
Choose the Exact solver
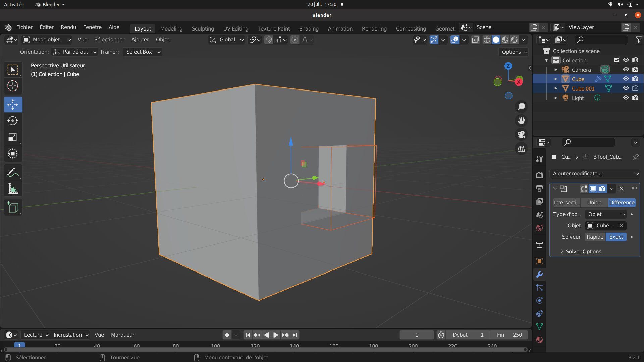(616, 237)
